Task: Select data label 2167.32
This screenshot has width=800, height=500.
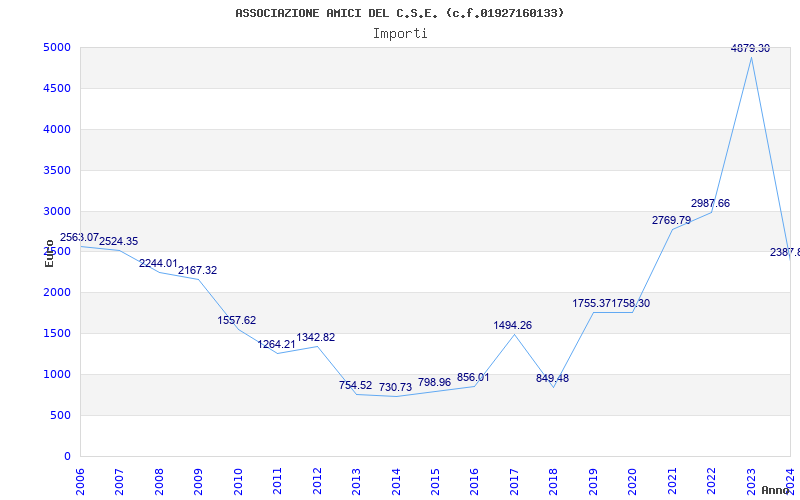Action: pos(197,270)
